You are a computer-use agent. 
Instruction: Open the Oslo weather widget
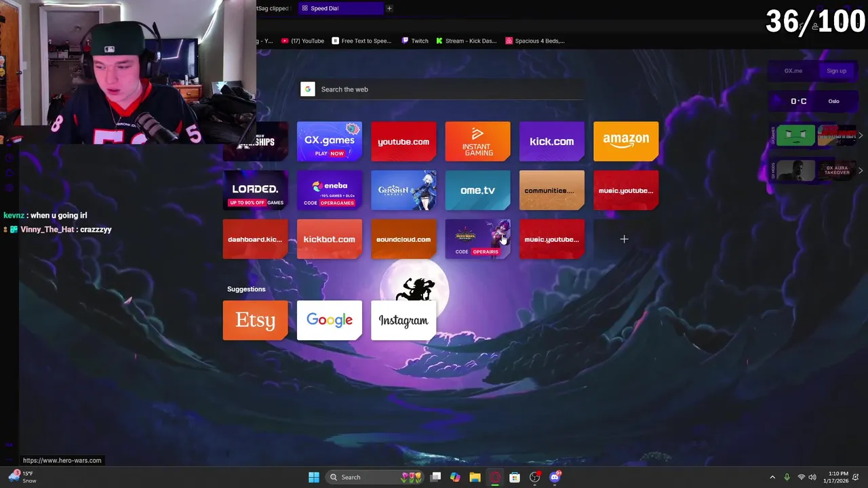(x=812, y=101)
